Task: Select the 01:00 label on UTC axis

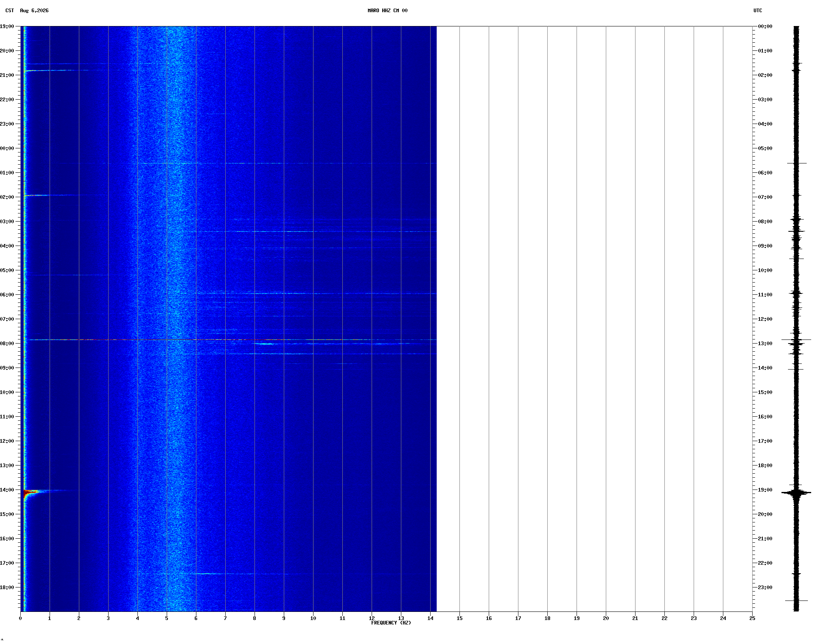Action: coord(765,51)
